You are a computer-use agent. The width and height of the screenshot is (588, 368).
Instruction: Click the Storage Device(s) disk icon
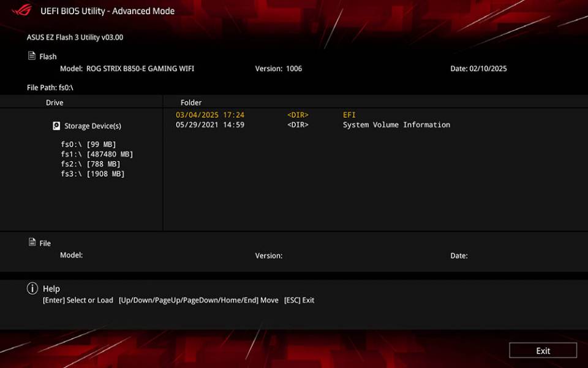[56, 125]
